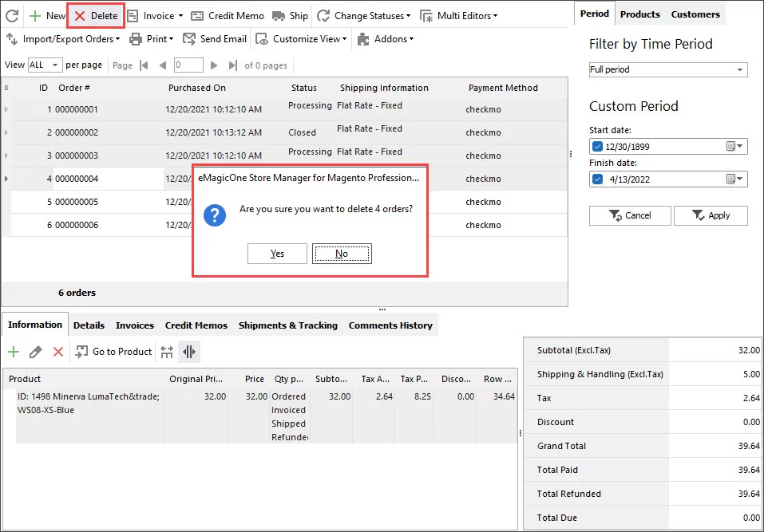Expand order 000000003 row
The image size is (764, 532).
[6, 156]
